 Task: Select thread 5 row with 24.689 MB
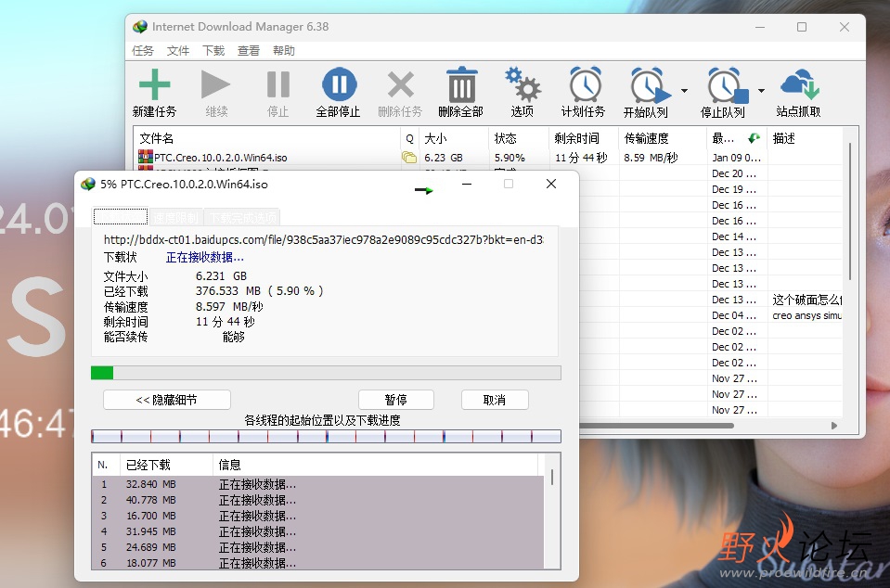coord(317,548)
